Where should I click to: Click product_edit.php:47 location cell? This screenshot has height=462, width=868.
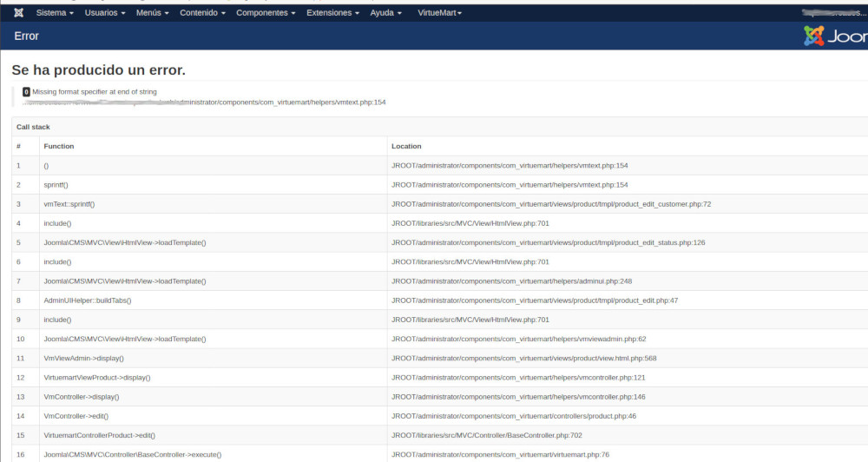point(628,300)
